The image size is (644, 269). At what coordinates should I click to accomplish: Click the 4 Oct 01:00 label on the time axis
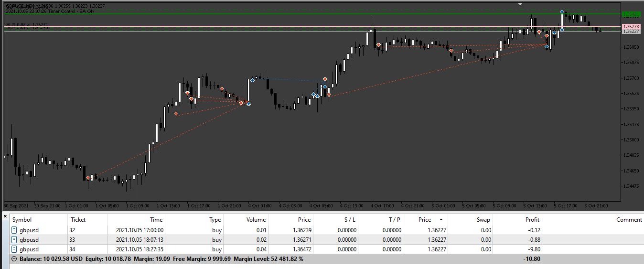pyautogui.click(x=260, y=205)
